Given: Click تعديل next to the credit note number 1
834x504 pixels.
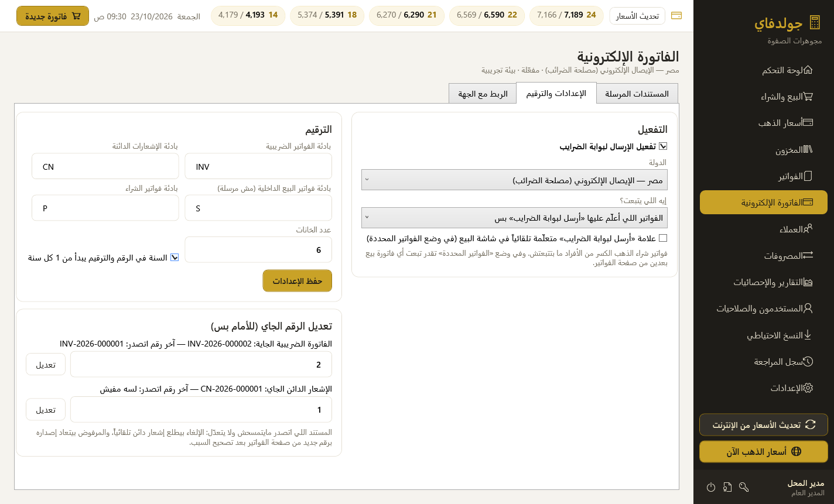Looking at the screenshot, I should coord(46,409).
